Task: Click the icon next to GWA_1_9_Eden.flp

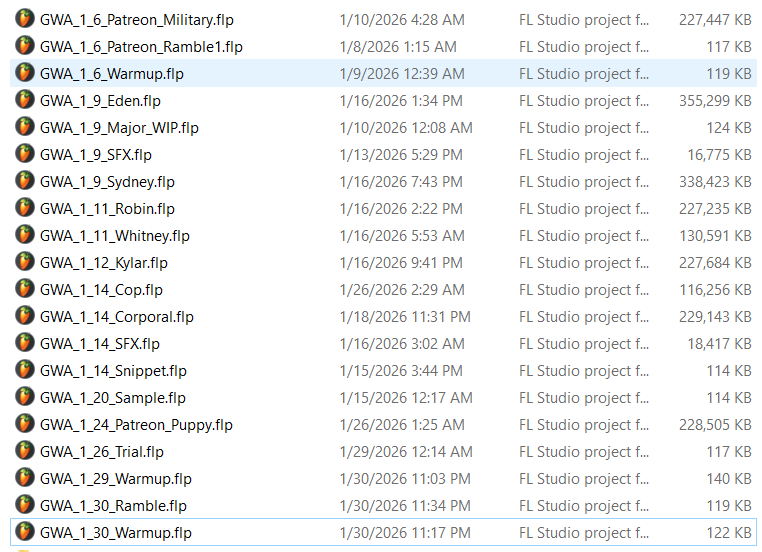Action: tap(25, 100)
